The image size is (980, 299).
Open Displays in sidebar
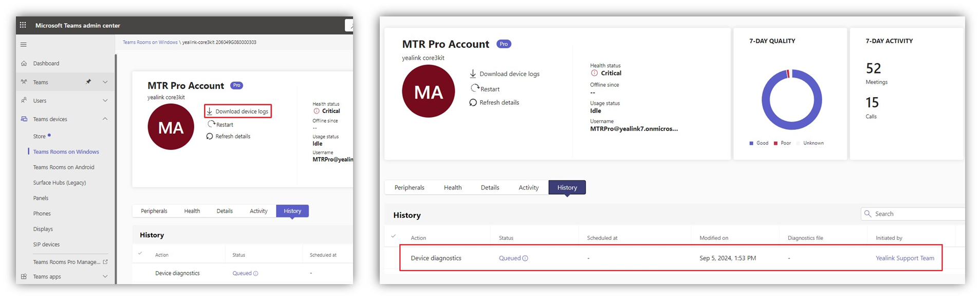[x=43, y=229]
